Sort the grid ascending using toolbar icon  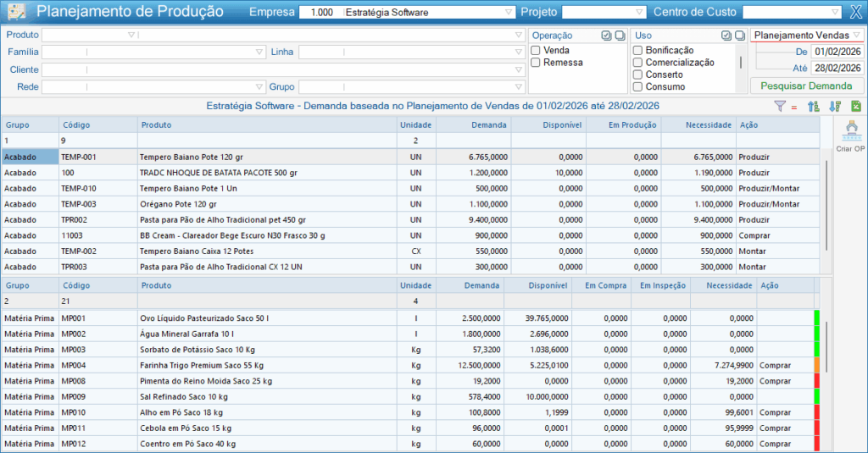[x=815, y=106]
